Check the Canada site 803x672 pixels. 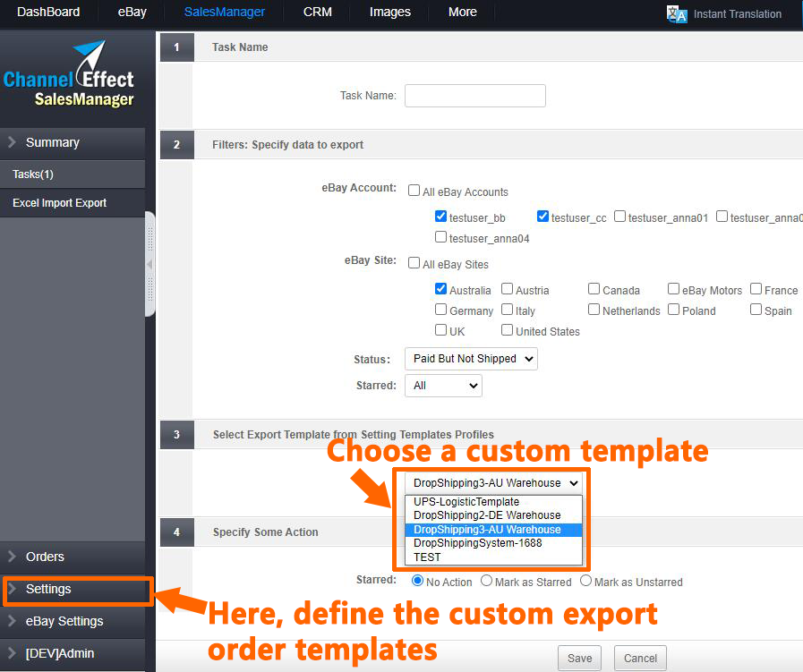point(594,289)
